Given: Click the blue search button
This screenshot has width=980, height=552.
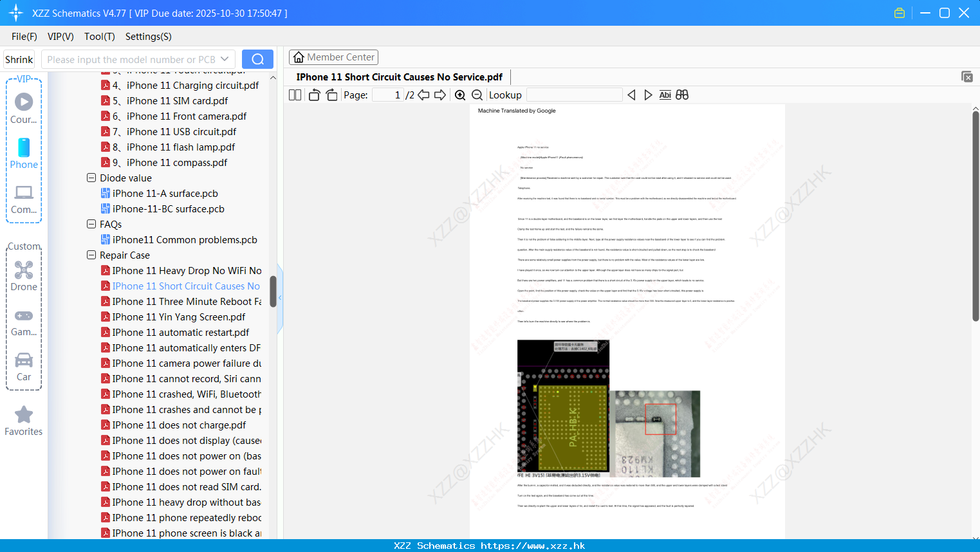Looking at the screenshot, I should pyautogui.click(x=257, y=59).
